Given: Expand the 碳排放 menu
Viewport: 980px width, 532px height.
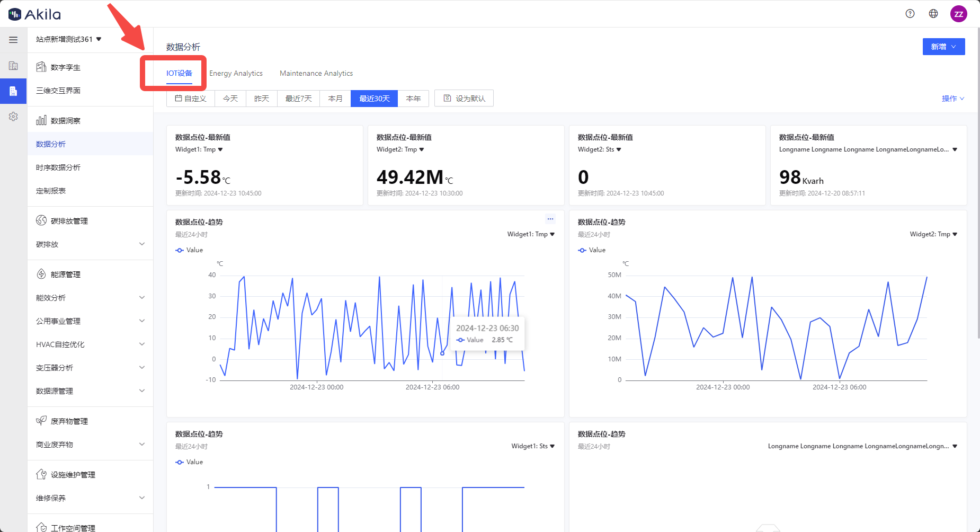Looking at the screenshot, I should (x=90, y=244).
